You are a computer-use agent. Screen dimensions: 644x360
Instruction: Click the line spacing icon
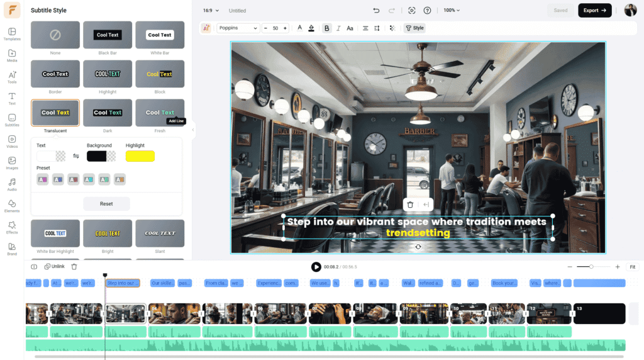(x=377, y=28)
